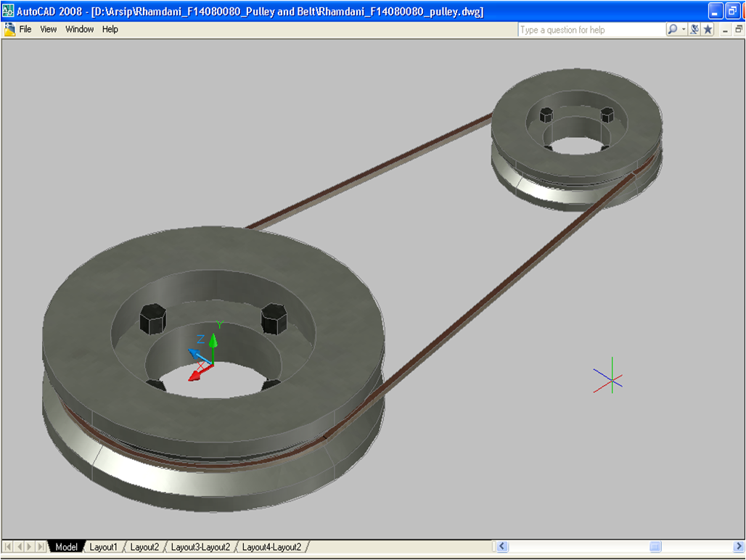Screen dimensions: 746x560
Task: Restore down the AutoCAD application window
Action: tap(733, 11)
